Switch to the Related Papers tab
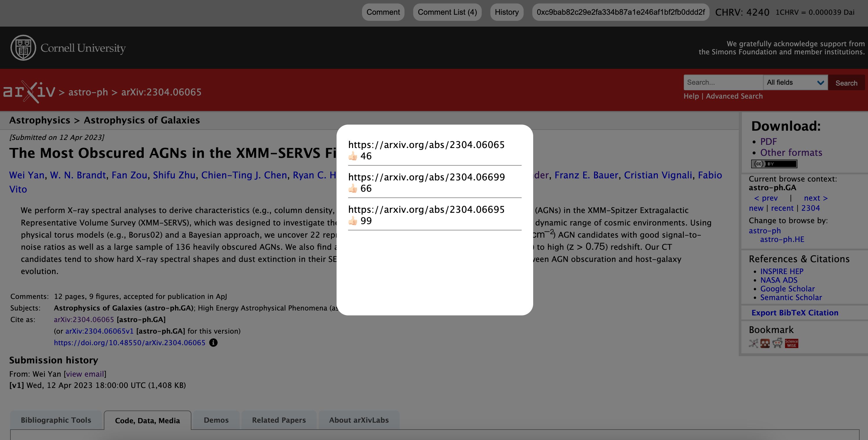868x440 pixels. pos(279,420)
